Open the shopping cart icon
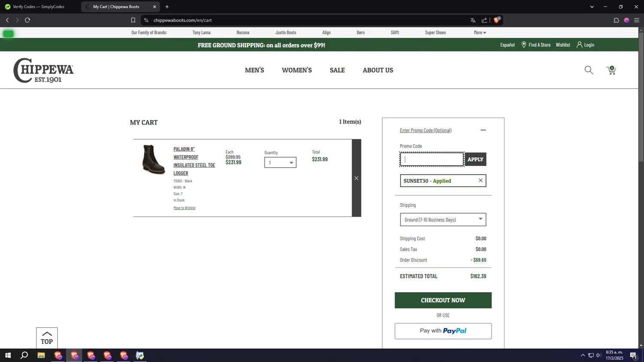The image size is (644, 362). point(611,70)
